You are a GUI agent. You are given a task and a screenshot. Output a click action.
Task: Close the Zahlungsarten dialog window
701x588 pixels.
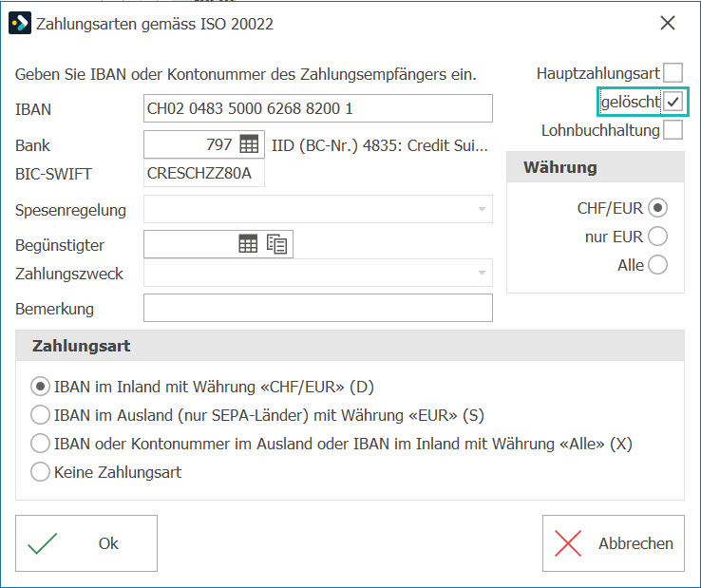[x=668, y=23]
